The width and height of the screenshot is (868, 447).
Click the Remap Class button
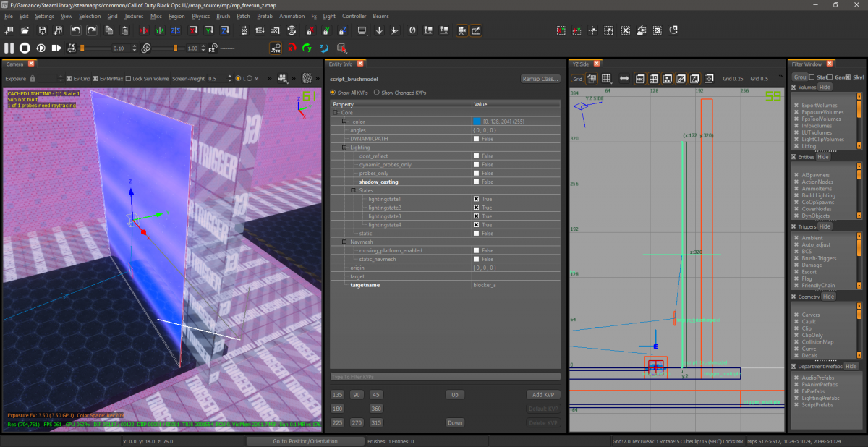pos(541,78)
